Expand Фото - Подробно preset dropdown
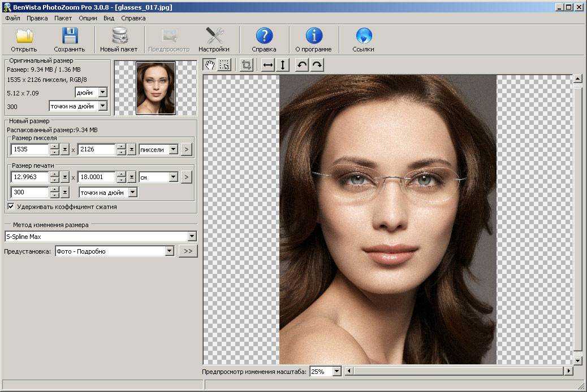 pyautogui.click(x=169, y=251)
